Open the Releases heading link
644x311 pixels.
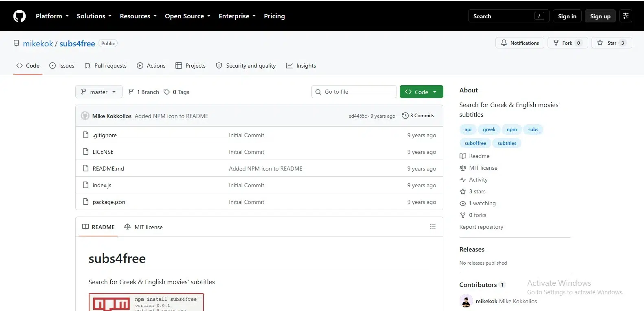pyautogui.click(x=472, y=250)
